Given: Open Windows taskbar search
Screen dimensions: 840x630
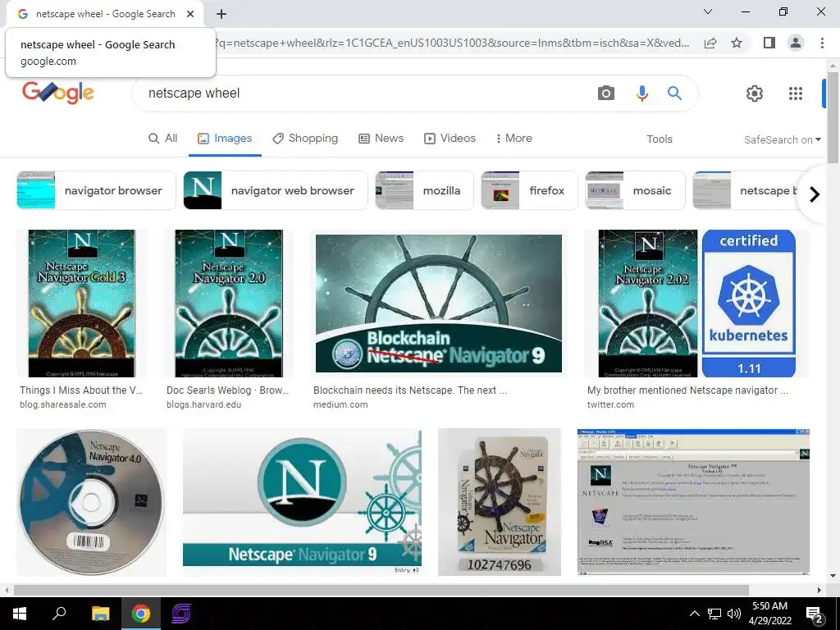Looking at the screenshot, I should [59, 613].
